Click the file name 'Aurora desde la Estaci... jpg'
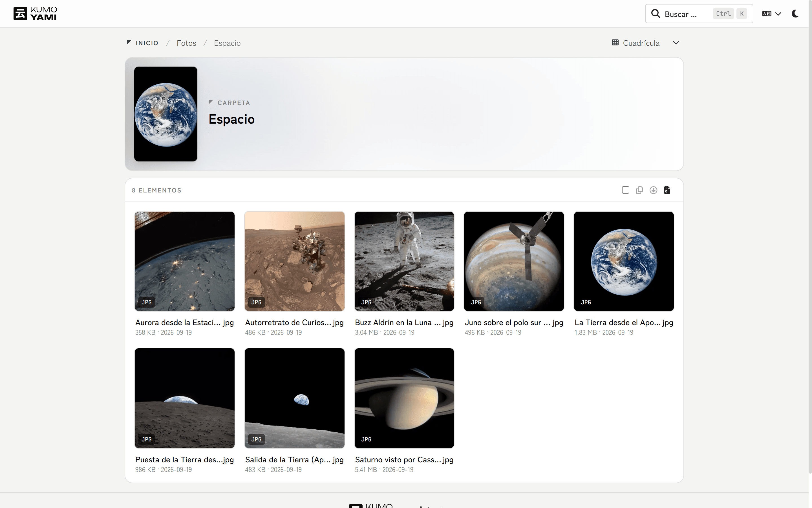The image size is (812, 508). [185, 323]
